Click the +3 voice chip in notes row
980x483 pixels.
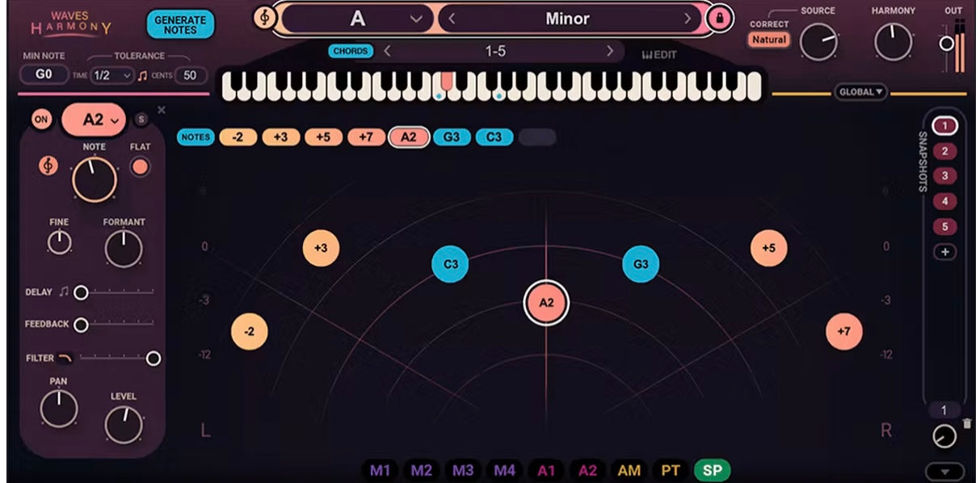pyautogui.click(x=280, y=137)
